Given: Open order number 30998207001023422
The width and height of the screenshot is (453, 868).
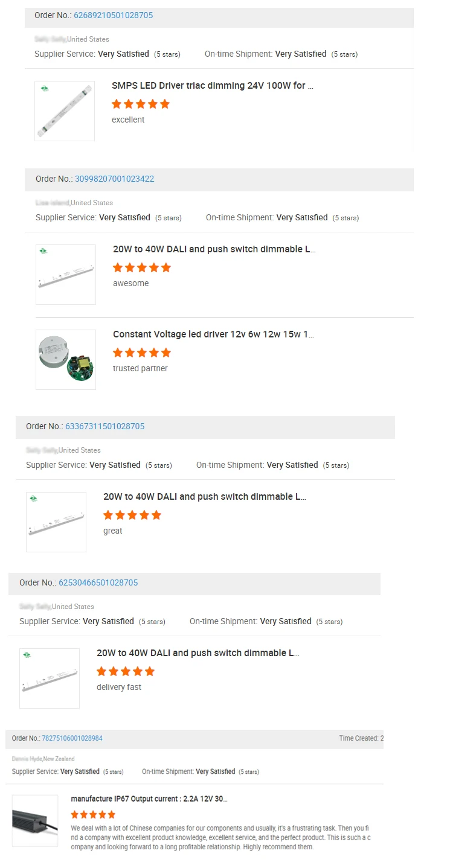Looking at the screenshot, I should 114,179.
